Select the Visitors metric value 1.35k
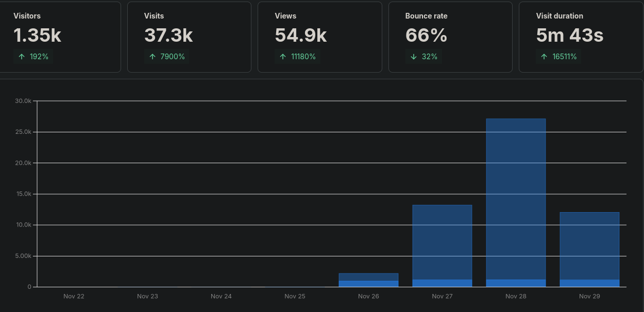Screen dimensions: 644x312 (37, 36)
